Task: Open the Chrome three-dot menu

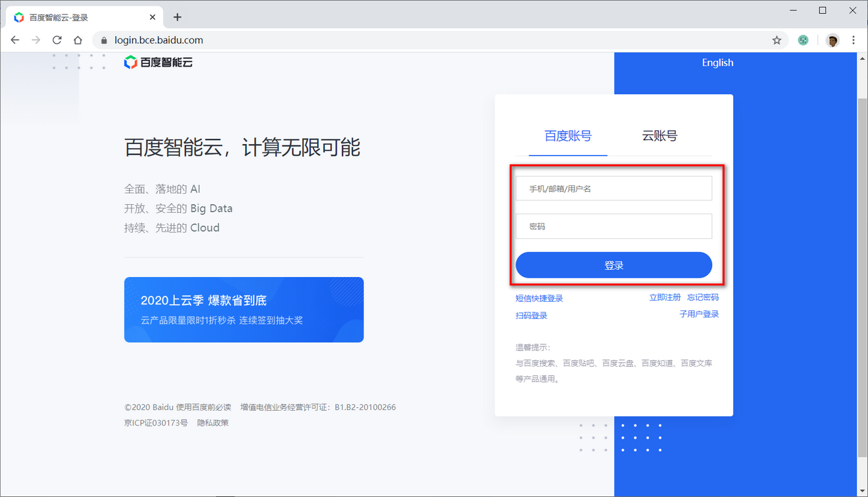Action: 854,40
